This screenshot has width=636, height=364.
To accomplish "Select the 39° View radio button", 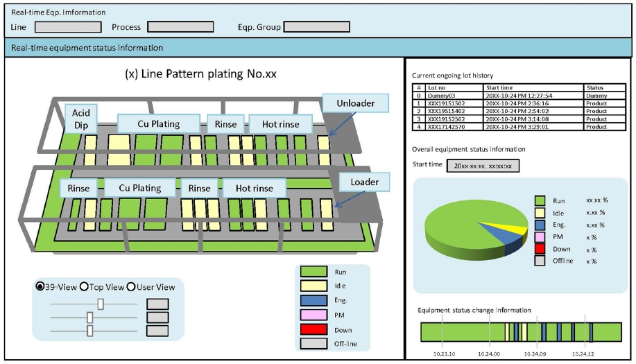I will tap(40, 287).
